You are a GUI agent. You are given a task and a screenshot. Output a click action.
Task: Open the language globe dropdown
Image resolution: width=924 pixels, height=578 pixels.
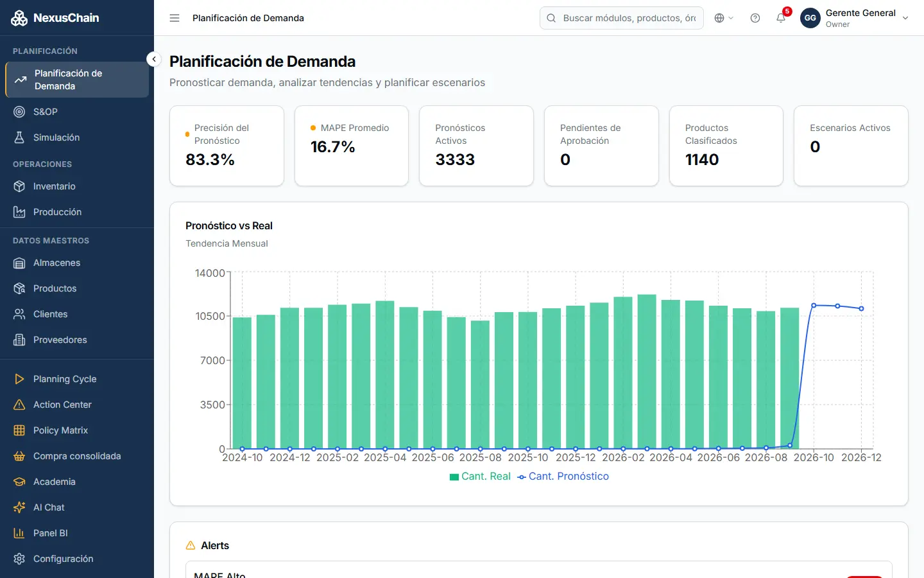[x=724, y=18]
